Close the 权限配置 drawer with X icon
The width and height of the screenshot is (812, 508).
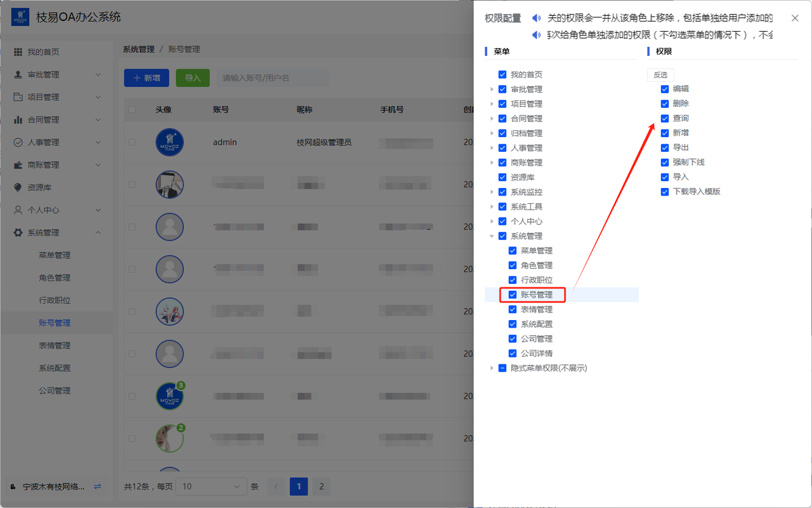pyautogui.click(x=795, y=18)
